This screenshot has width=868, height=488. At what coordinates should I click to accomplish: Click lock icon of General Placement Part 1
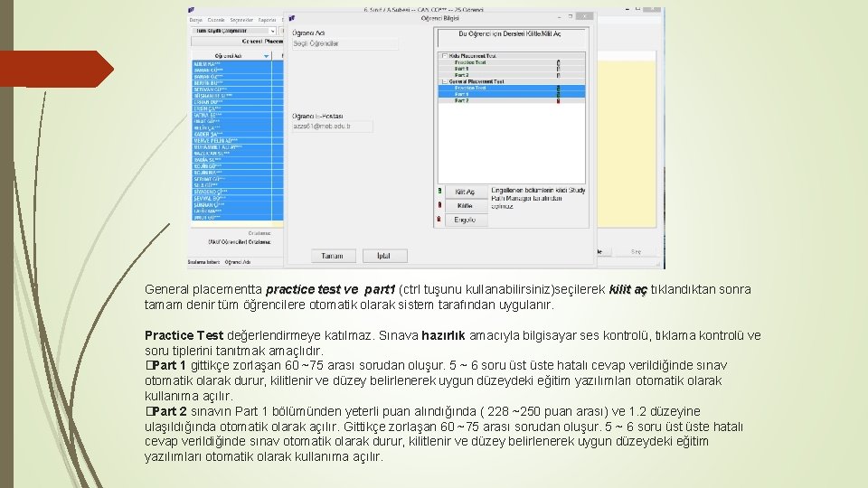pyautogui.click(x=558, y=95)
